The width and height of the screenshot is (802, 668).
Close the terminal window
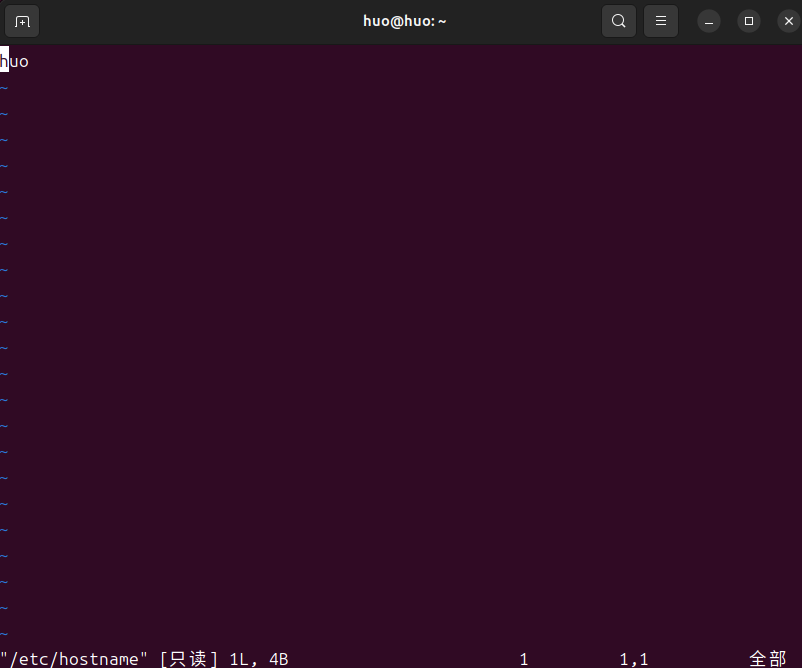789,21
